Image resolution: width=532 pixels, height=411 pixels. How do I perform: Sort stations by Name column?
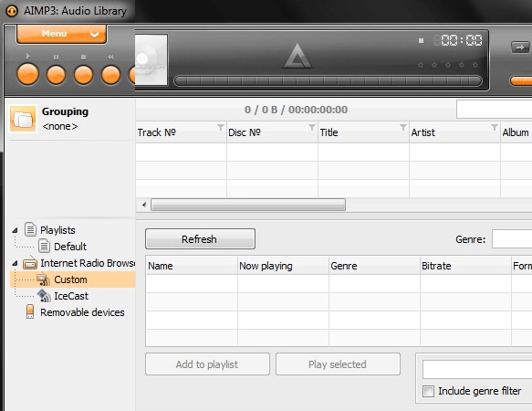(x=192, y=266)
